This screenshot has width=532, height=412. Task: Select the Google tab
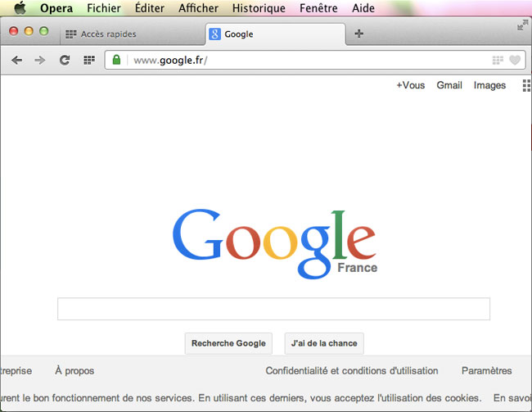(x=276, y=34)
